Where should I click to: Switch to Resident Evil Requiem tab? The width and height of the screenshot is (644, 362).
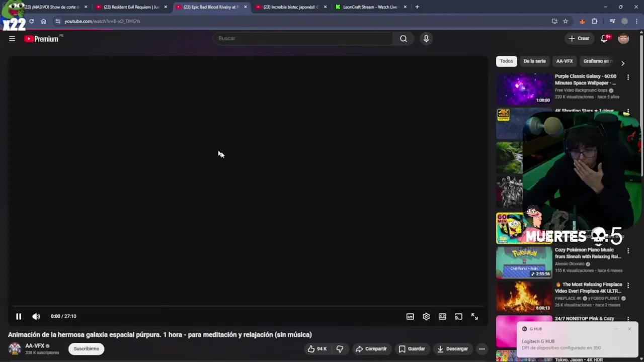[131, 7]
